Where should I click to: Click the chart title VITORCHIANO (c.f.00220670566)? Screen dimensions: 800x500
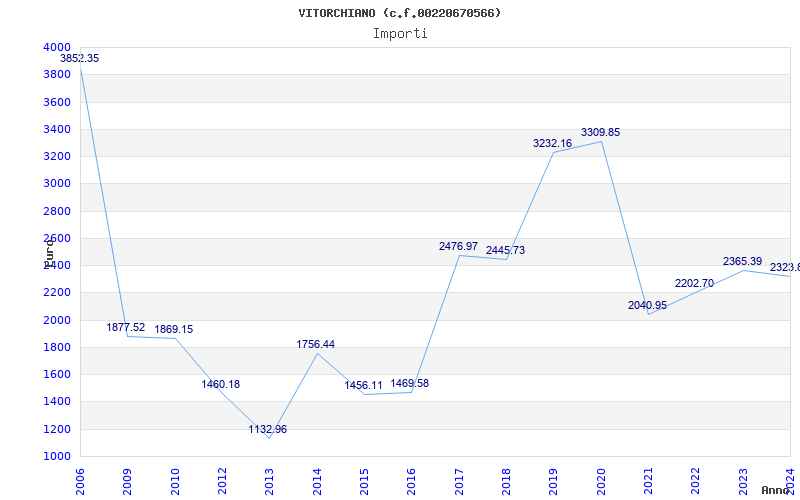400,13
